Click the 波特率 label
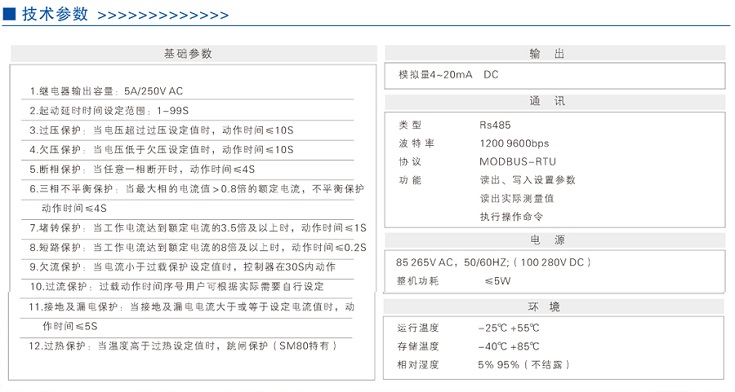Image resolution: width=735 pixels, height=392 pixels. point(416,143)
